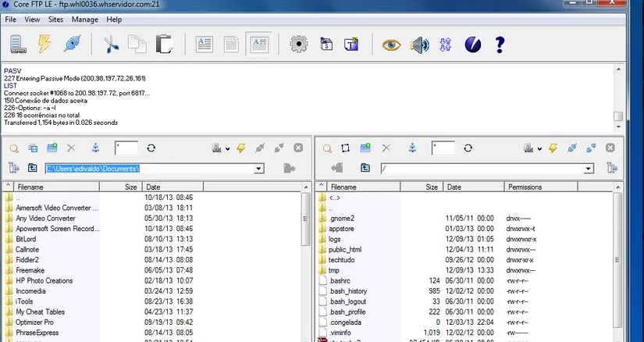
Task: Select the .bash_history remote file
Action: pos(348,291)
